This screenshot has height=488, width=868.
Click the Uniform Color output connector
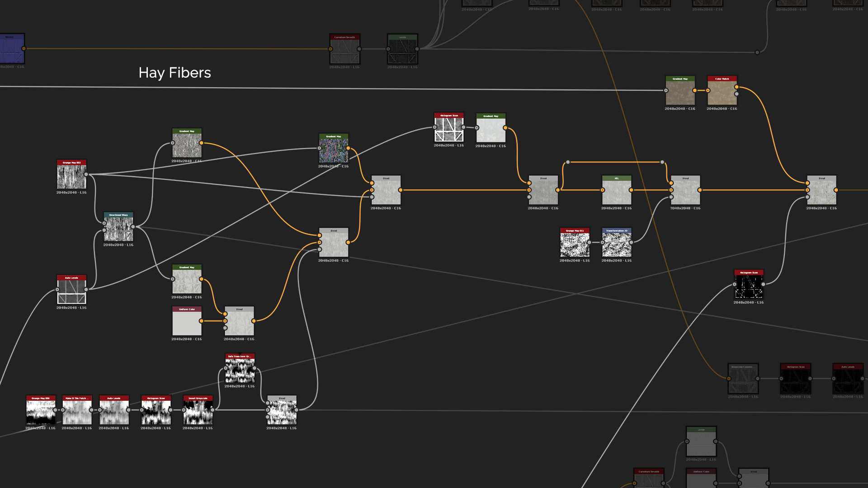click(201, 321)
